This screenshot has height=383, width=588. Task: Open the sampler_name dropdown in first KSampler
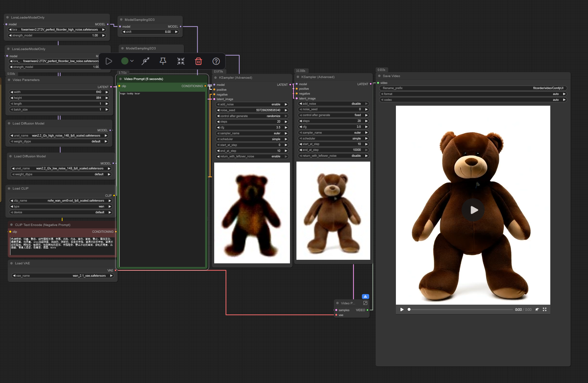point(252,133)
